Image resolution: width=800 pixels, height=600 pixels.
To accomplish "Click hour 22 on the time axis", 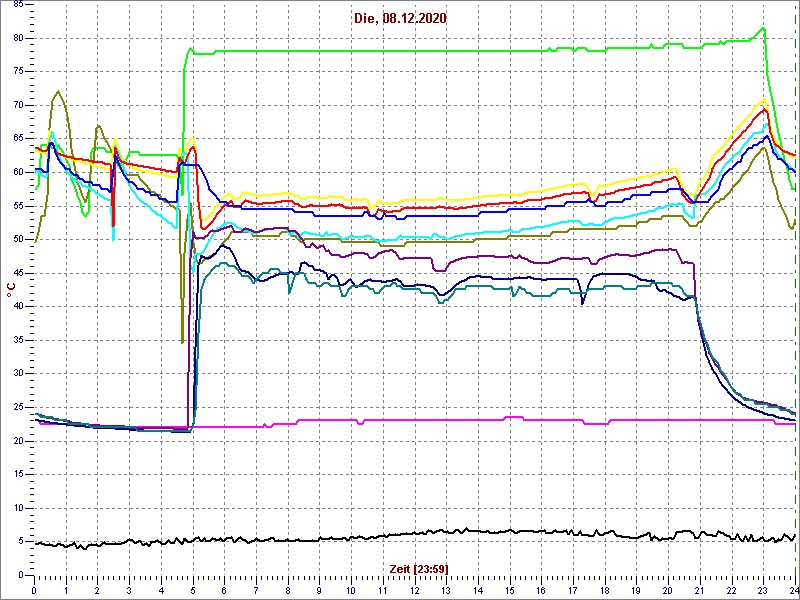I will [x=732, y=589].
